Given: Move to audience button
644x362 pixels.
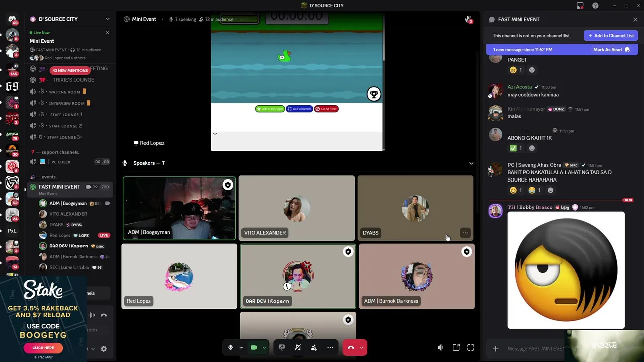Looking at the screenshot, I should 314,347.
